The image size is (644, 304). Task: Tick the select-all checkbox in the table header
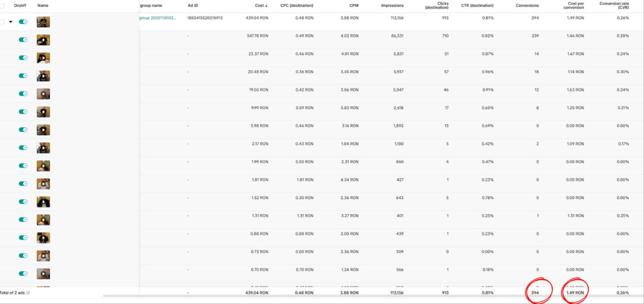(2, 5)
